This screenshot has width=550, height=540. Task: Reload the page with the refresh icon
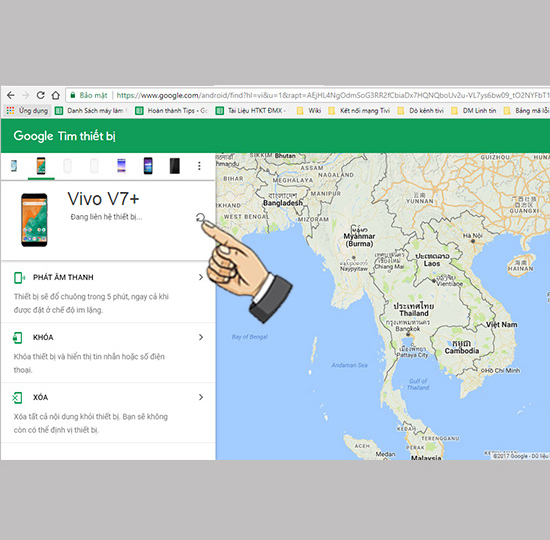[x=40, y=95]
